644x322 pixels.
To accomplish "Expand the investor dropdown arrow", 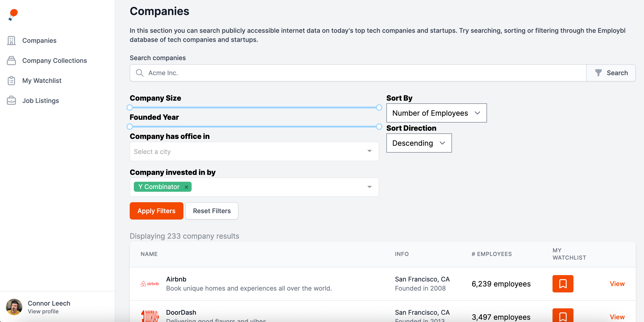I will point(369,187).
